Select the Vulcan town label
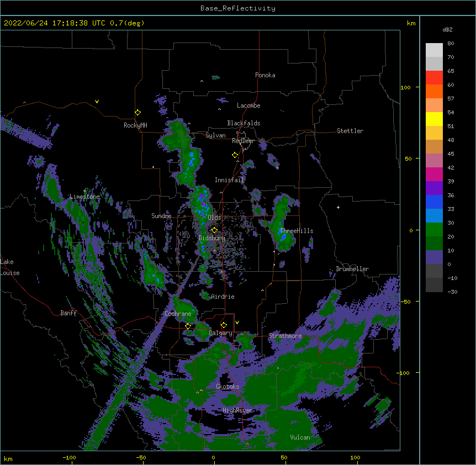 click(x=300, y=437)
